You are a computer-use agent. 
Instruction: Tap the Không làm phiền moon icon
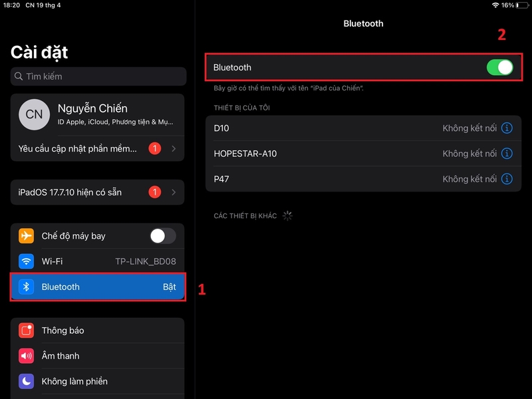(26, 381)
